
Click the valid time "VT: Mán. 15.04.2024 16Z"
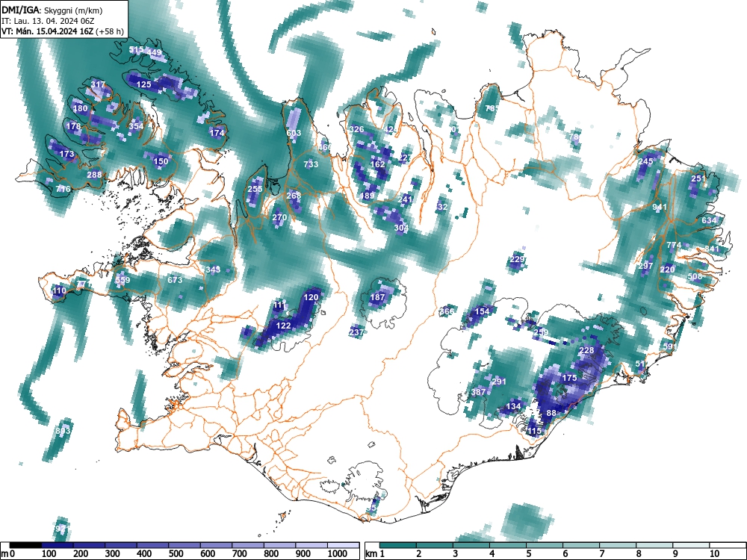coord(48,32)
